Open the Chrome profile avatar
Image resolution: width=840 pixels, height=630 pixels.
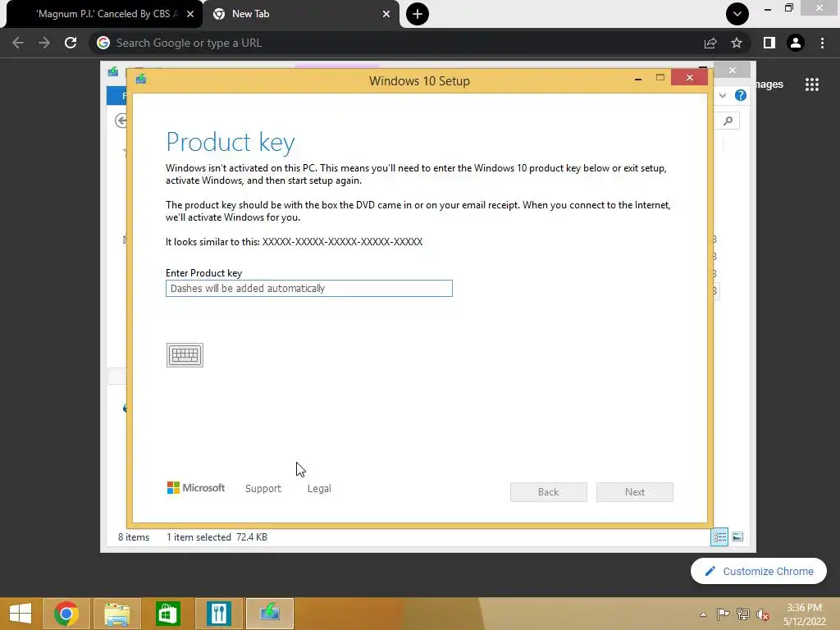796,43
